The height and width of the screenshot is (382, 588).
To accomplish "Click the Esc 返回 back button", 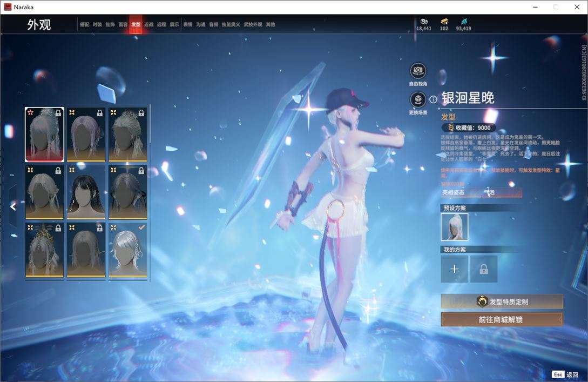I will pos(565,374).
